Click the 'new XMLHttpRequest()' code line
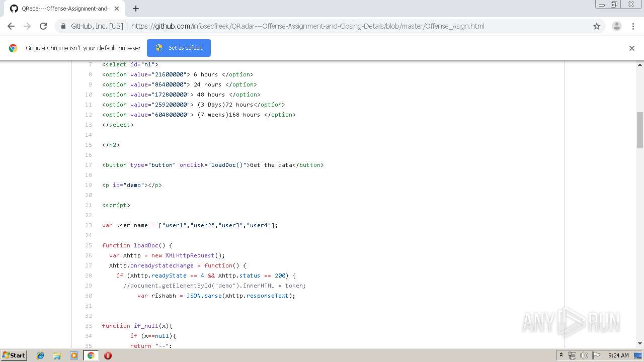This screenshot has width=644, height=362. pyautogui.click(x=167, y=255)
